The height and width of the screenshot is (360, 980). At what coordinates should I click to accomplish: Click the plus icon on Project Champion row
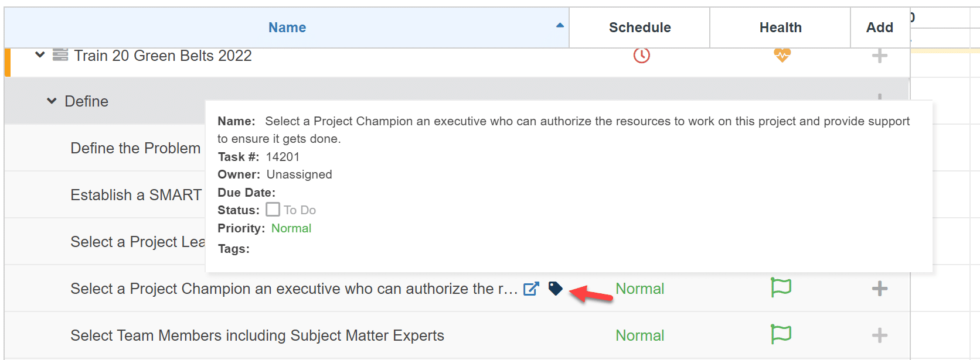879,289
